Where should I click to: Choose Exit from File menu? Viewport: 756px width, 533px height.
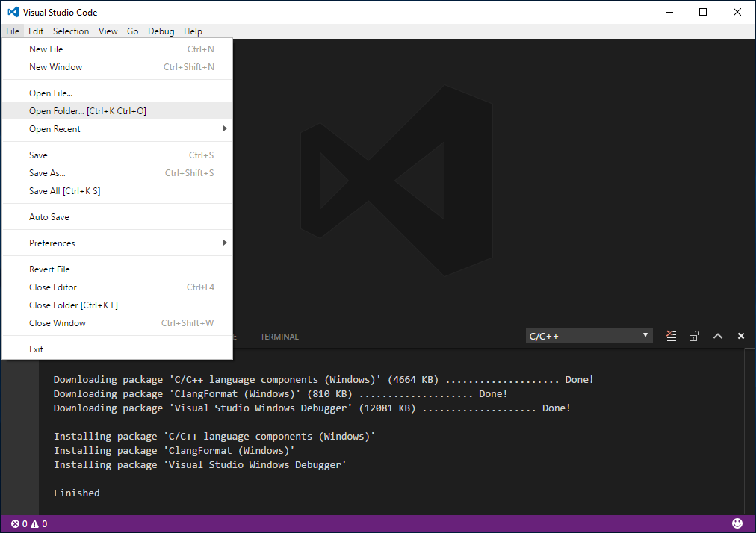pos(117,349)
